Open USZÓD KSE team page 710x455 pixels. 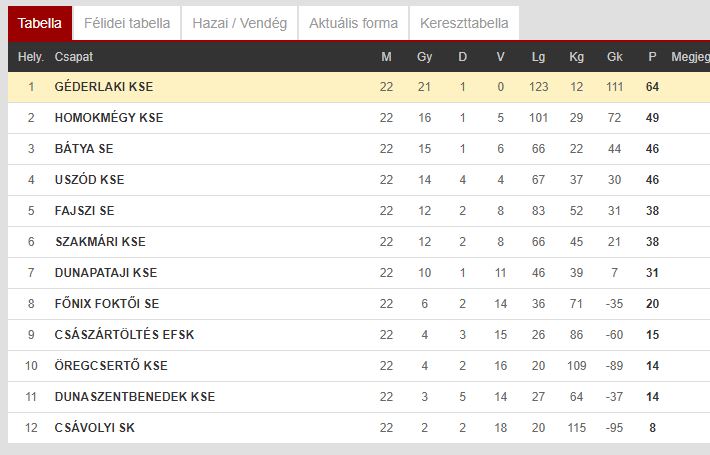[x=89, y=180]
